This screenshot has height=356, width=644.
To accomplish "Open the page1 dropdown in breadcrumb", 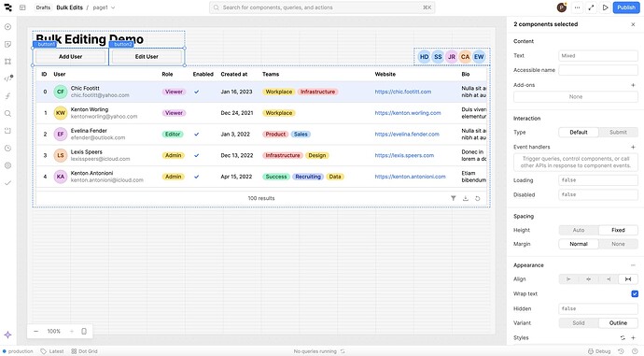I will (104, 7).
